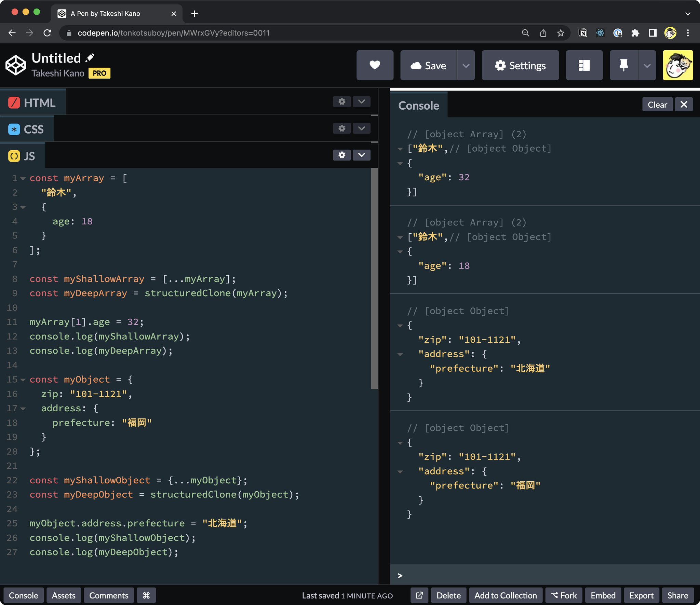
Task: Toggle the bottom Console button
Action: pyautogui.click(x=23, y=595)
